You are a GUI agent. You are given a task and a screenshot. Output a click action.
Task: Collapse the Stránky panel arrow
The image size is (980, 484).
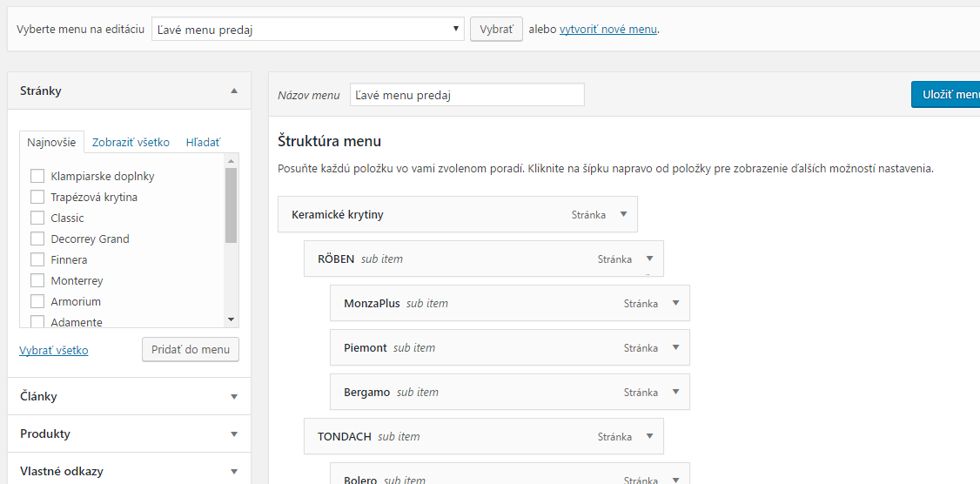(x=234, y=91)
